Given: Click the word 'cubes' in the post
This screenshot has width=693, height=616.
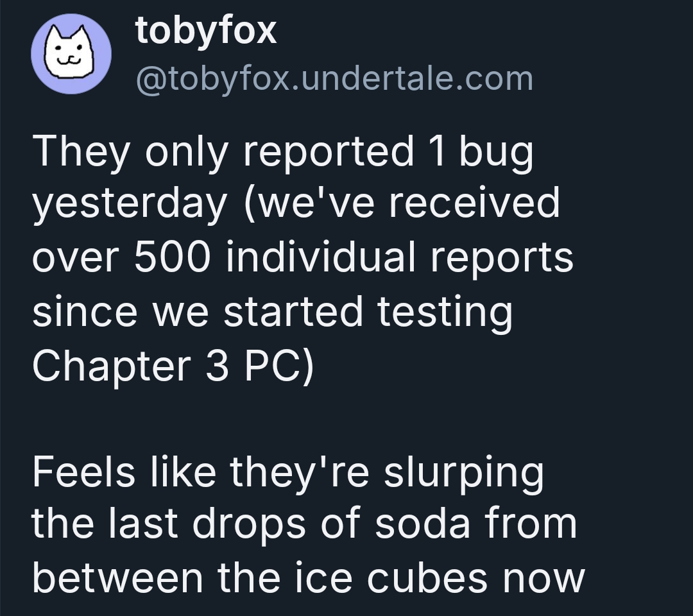Looking at the screenshot, I should click(x=427, y=578).
